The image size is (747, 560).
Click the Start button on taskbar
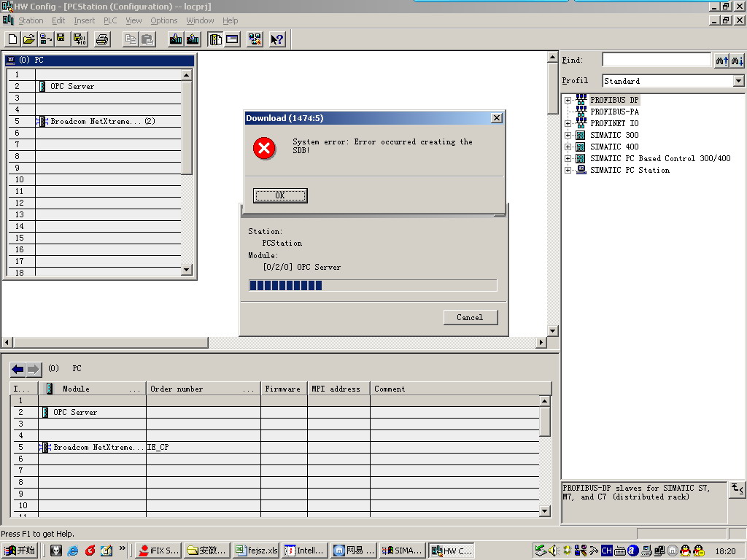click(x=20, y=551)
